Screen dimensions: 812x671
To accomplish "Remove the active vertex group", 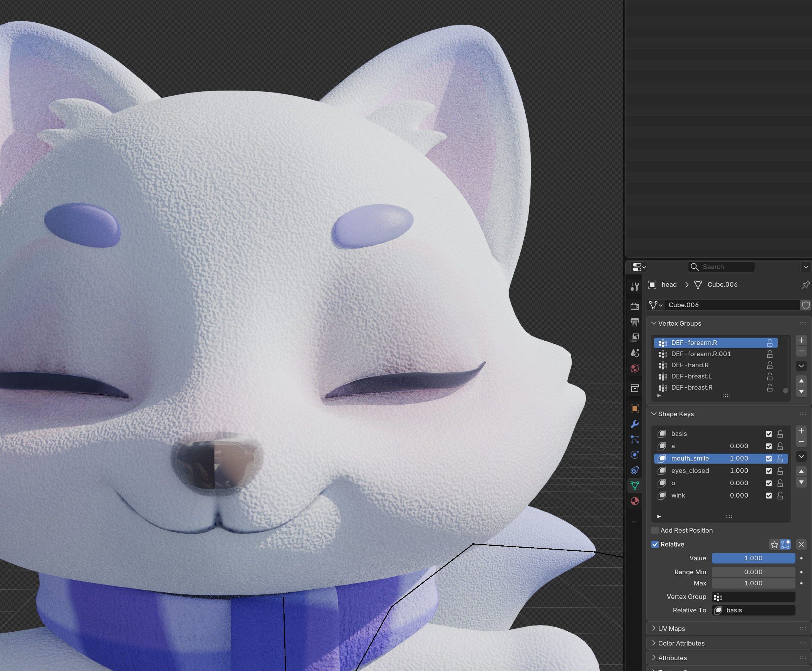I will 801,351.
